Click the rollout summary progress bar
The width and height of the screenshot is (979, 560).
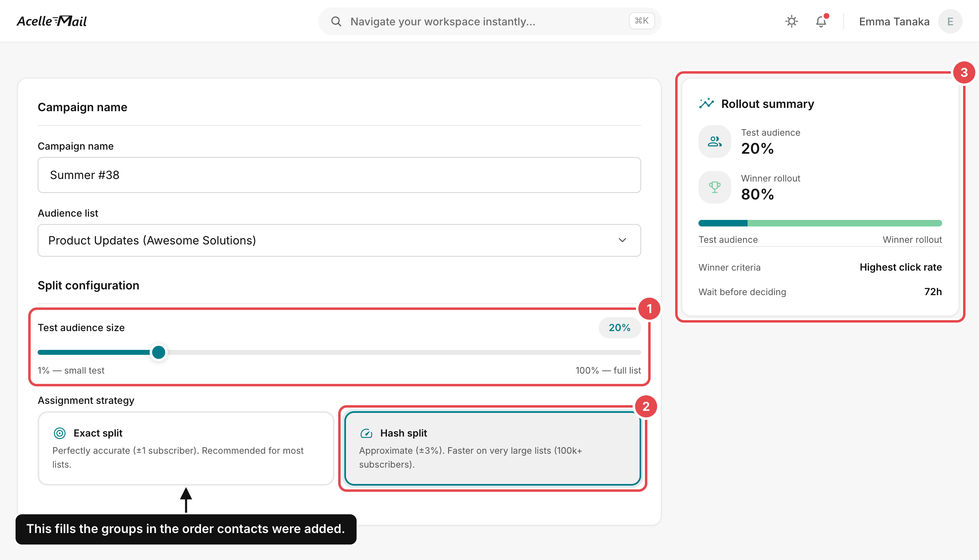click(x=820, y=223)
